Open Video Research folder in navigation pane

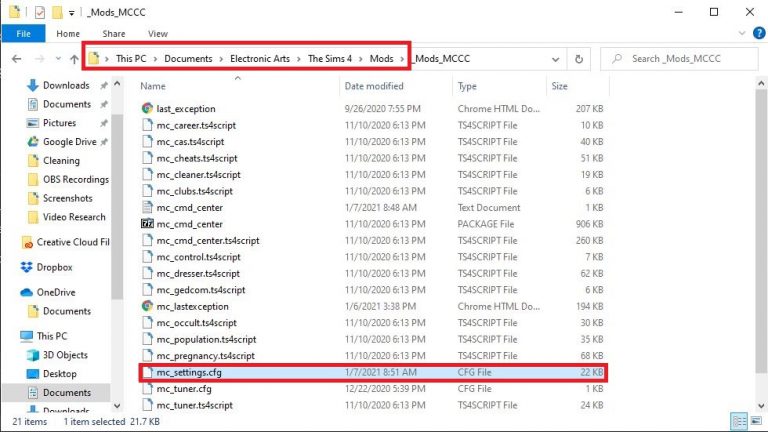pyautogui.click(x=74, y=216)
